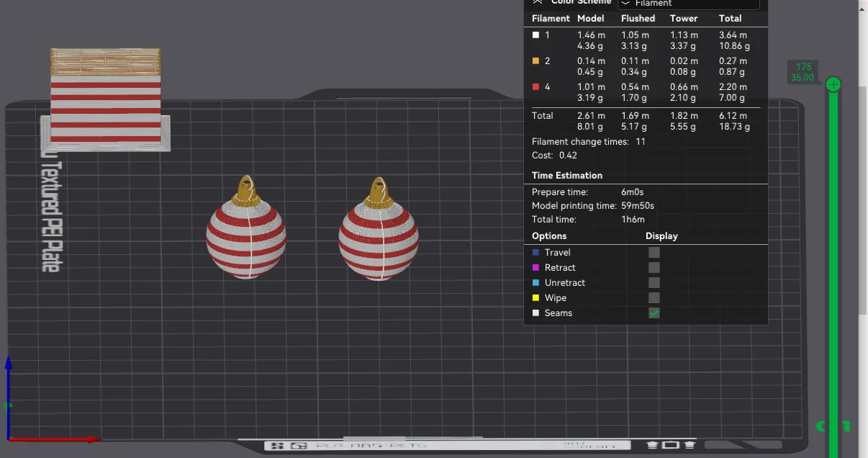Screen dimensions: 868x458
Task: Click the Display column heading
Action: click(661, 236)
